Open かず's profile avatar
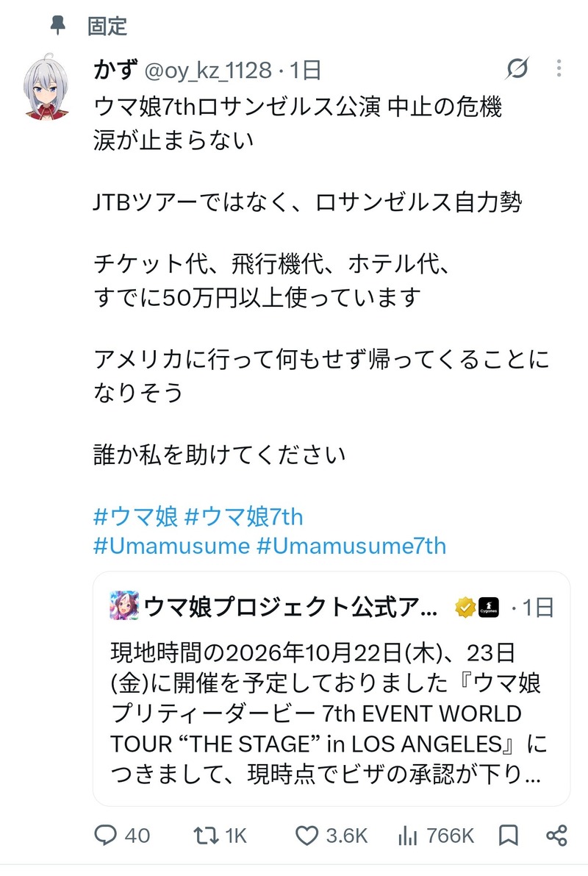Viewport: 588px width, 876px height. point(47,87)
